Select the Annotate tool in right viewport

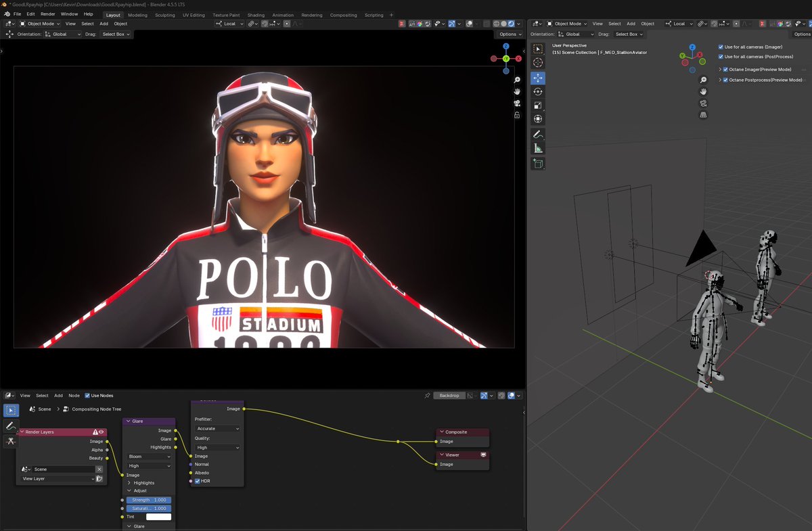[x=538, y=135]
